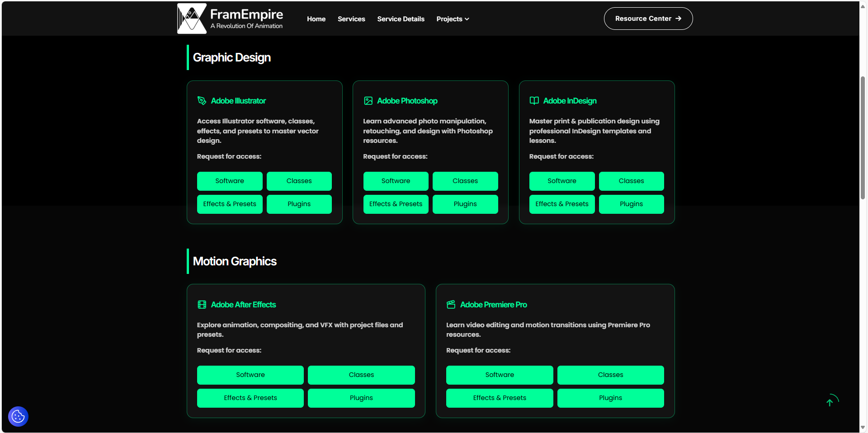Request Classes for Adobe Photoshop

click(x=465, y=181)
